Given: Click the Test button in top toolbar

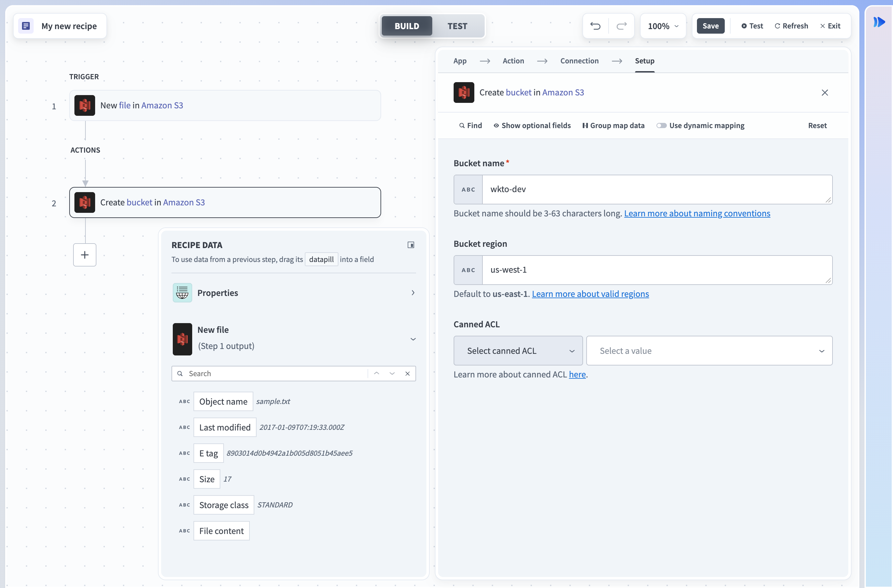Looking at the screenshot, I should click(752, 26).
